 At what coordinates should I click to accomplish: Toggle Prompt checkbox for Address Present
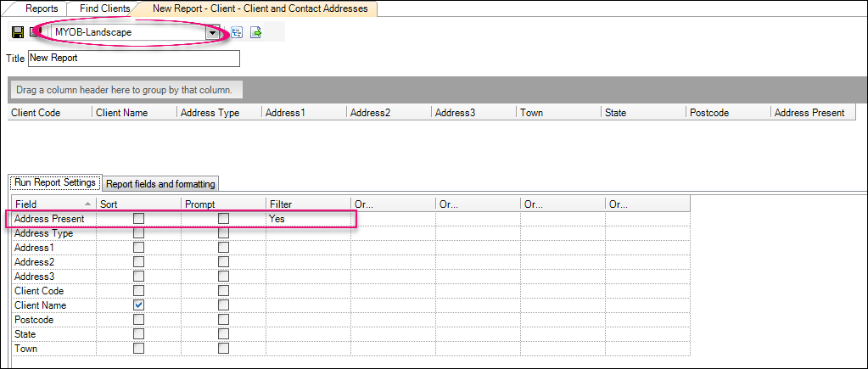223,219
